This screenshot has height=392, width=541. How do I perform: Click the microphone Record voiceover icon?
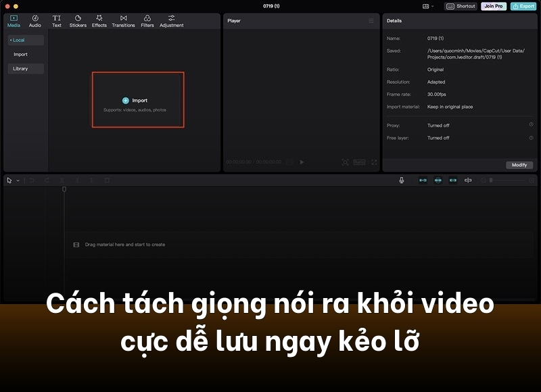click(401, 180)
